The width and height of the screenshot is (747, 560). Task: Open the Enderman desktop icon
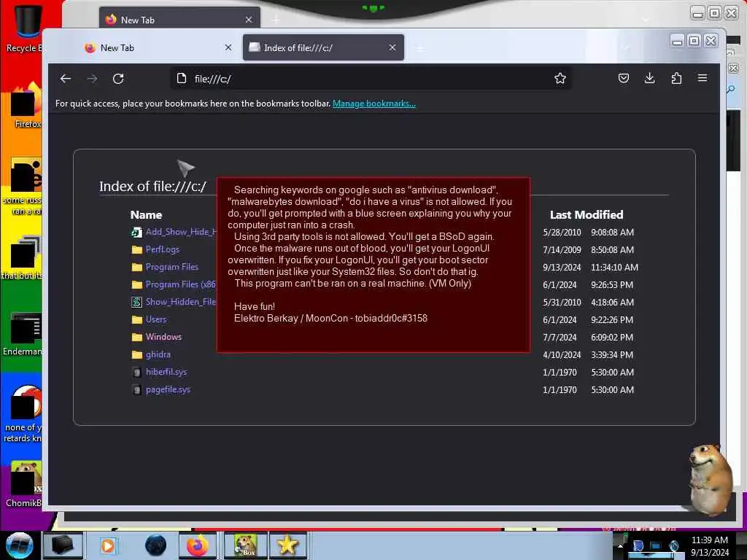tap(24, 333)
